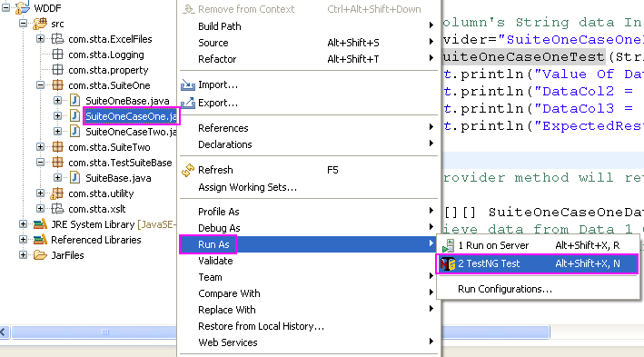
Task: Open the Declarations submenu
Action: [x=309, y=144]
